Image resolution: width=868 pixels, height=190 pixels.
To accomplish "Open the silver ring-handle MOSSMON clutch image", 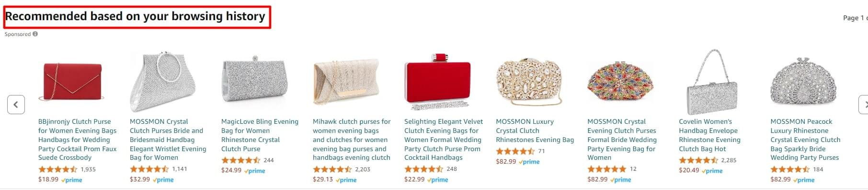I will [x=165, y=82].
